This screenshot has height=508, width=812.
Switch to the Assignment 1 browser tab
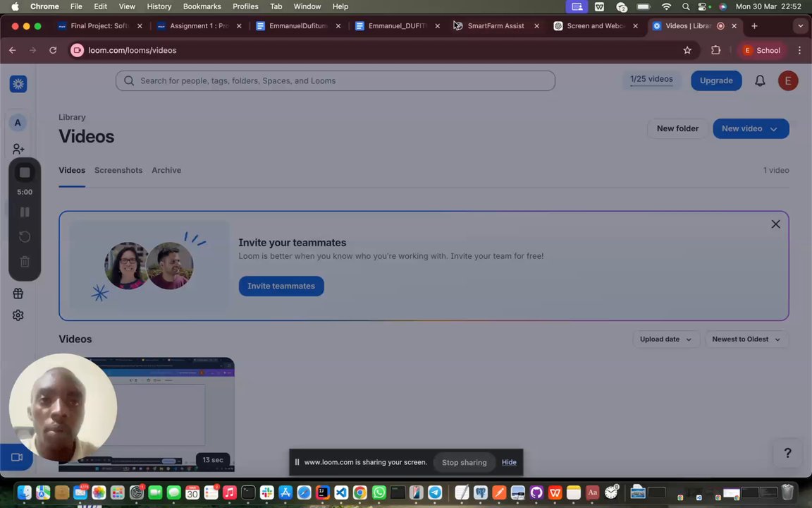199,26
